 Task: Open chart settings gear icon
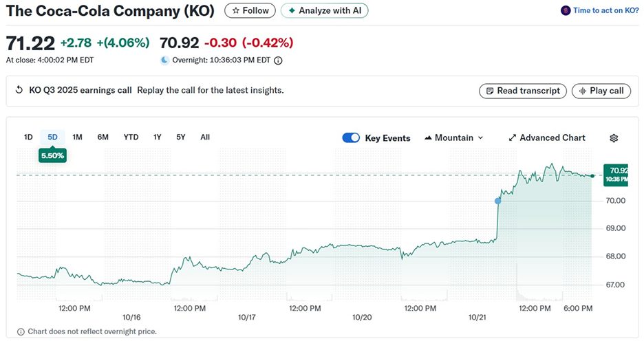coord(614,138)
